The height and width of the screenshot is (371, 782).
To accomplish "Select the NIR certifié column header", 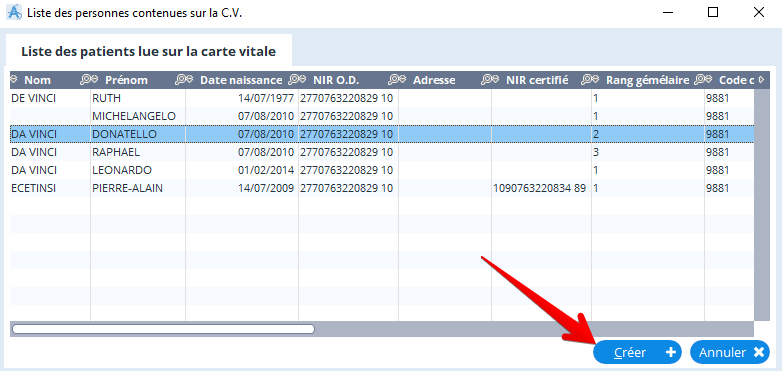I will coord(537,80).
